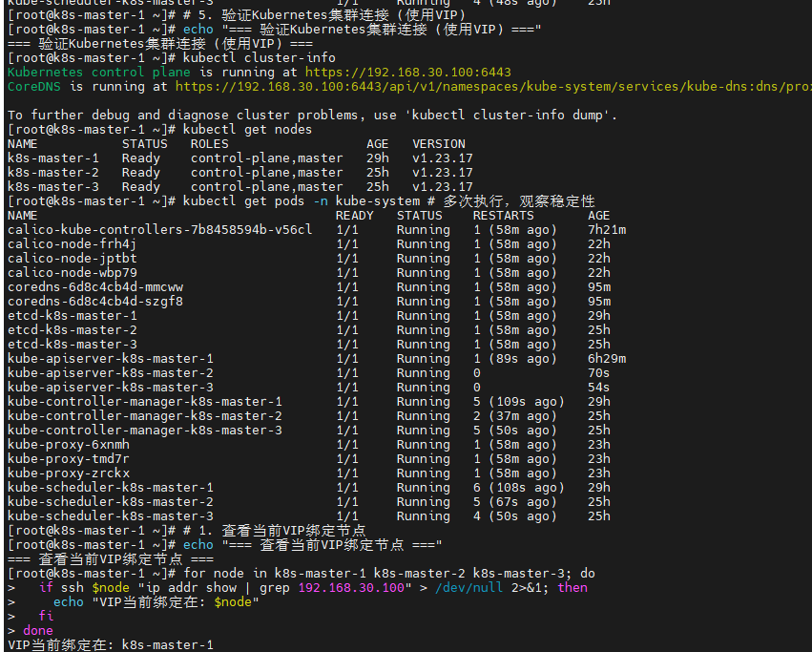Click the 'then' keyword in the loop
This screenshot has height=652, width=812.
573,588
